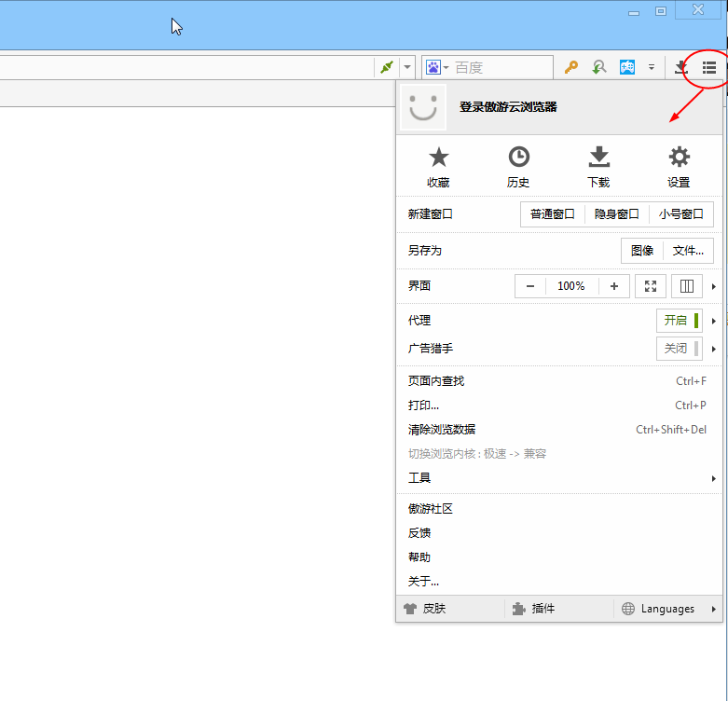Click the blue game controller icon
The image size is (728, 701).
click(x=627, y=67)
